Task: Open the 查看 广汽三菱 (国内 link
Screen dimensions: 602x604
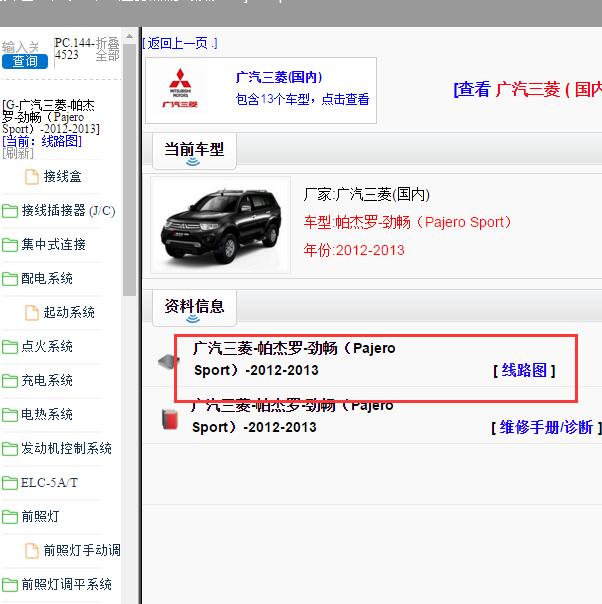Action: 528,89
